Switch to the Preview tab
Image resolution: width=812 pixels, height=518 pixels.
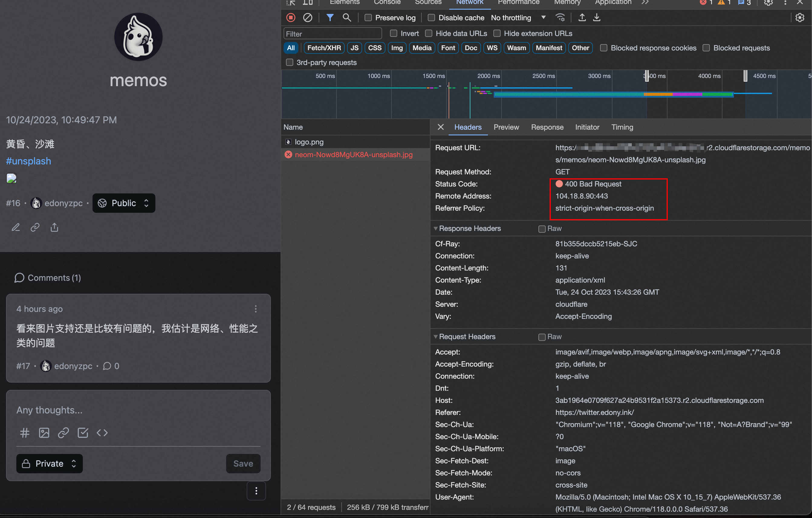pyautogui.click(x=506, y=127)
